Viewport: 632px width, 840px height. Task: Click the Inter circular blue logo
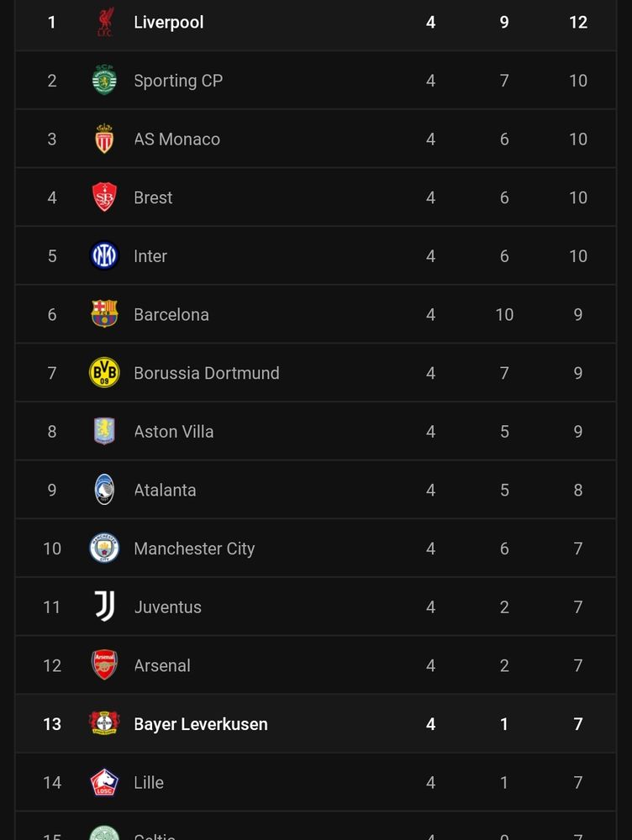[104, 255]
